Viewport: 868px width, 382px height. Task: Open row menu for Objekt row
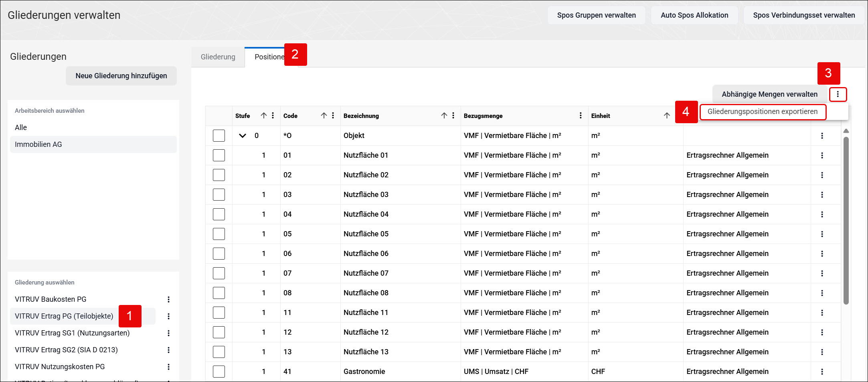(822, 136)
